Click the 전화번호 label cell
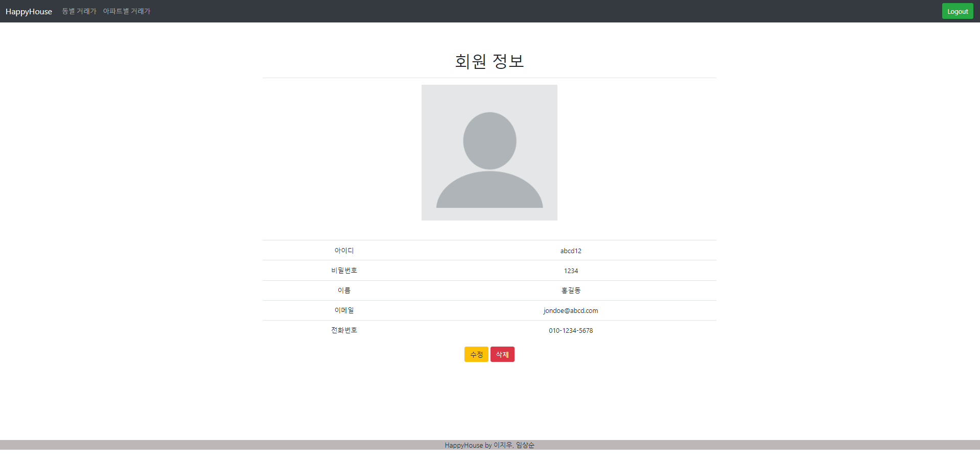 tap(344, 330)
